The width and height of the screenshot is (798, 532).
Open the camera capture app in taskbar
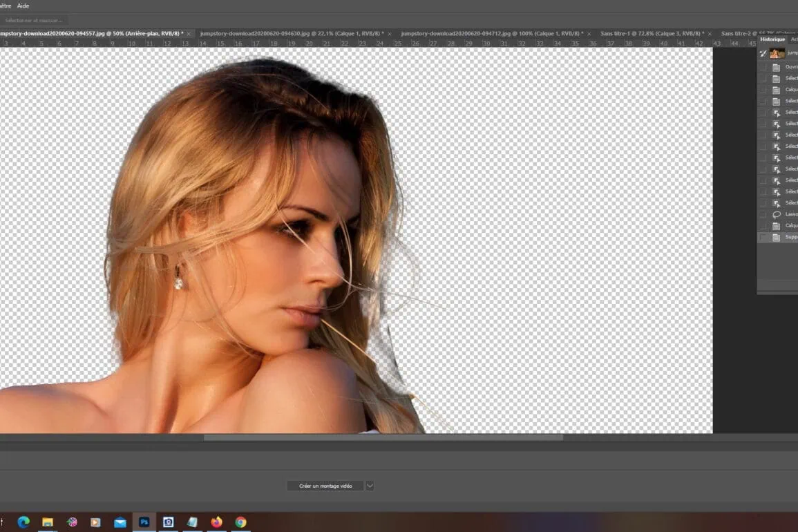tap(168, 522)
